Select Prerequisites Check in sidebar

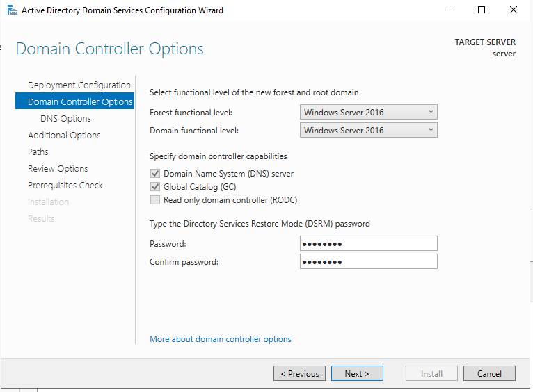65,185
